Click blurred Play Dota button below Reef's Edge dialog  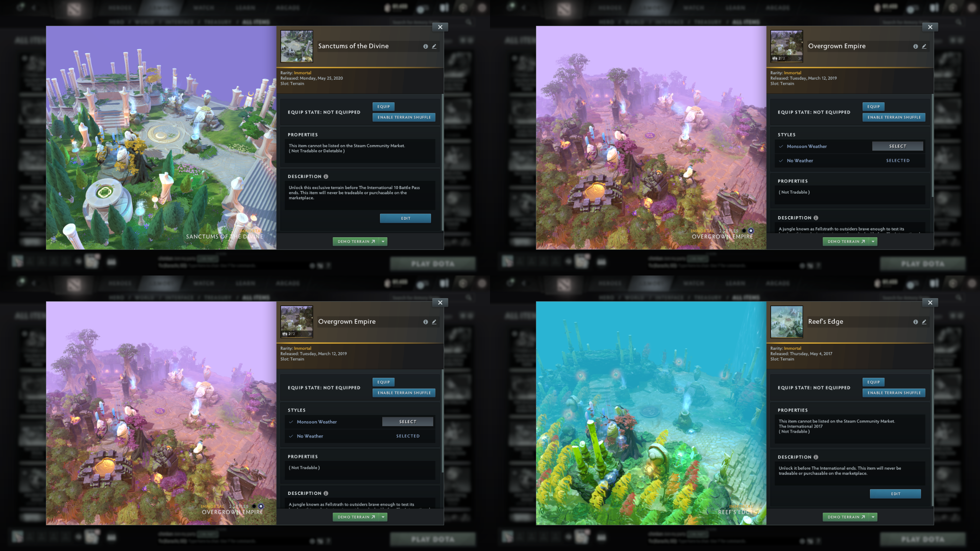point(923,540)
